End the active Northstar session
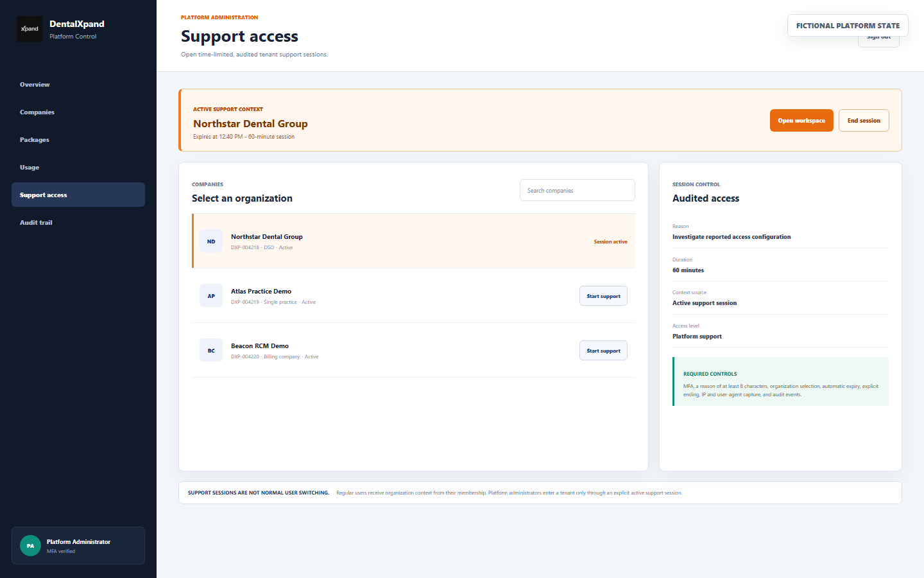Image resolution: width=924 pixels, height=578 pixels. [864, 121]
